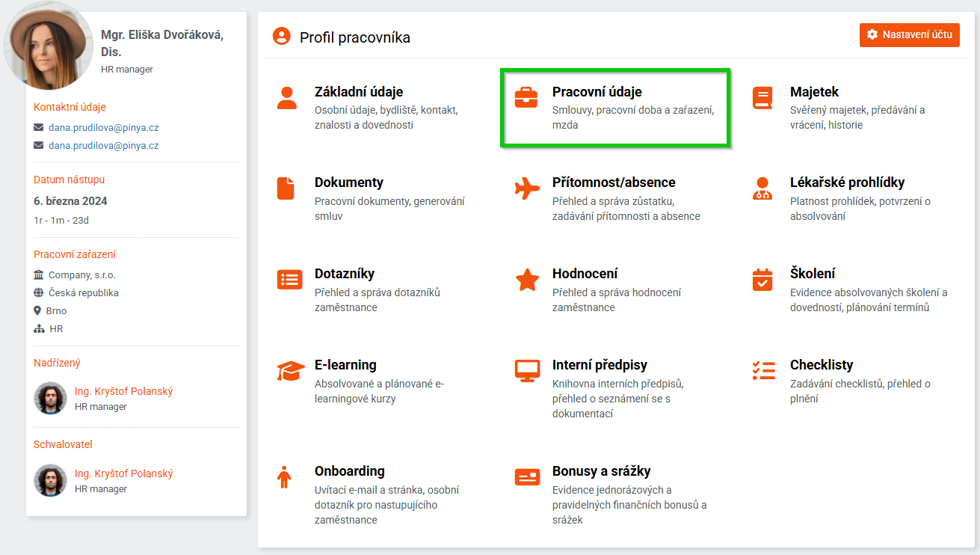This screenshot has height=555, width=980.
Task: Open supervisor Ing. Kryštof Polanský link under Nadřízený
Action: click(x=123, y=391)
